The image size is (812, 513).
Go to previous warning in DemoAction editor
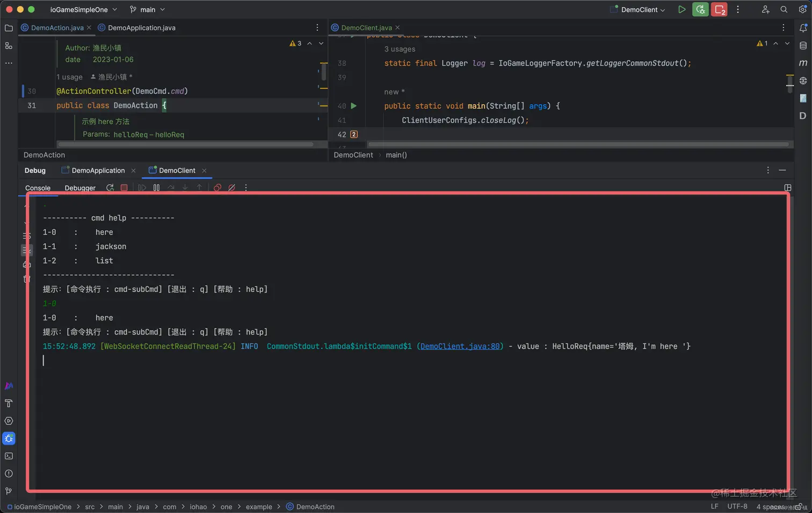pos(309,43)
